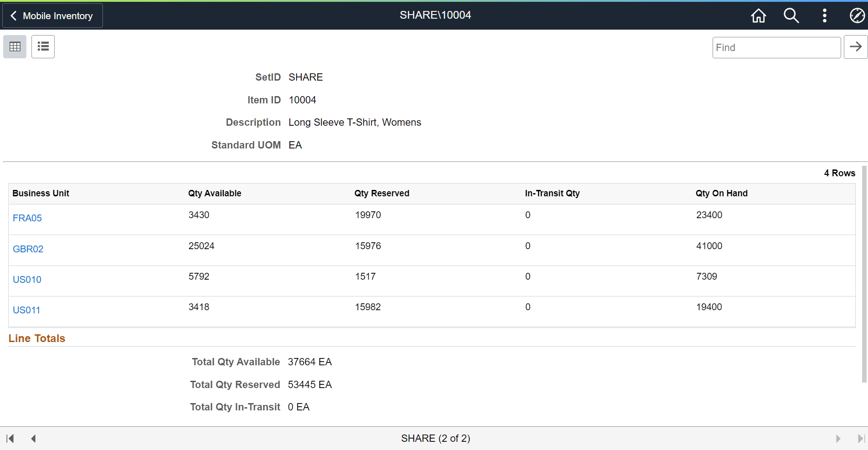The image size is (868, 450).
Task: Switch to list view layout
Action: click(x=43, y=46)
